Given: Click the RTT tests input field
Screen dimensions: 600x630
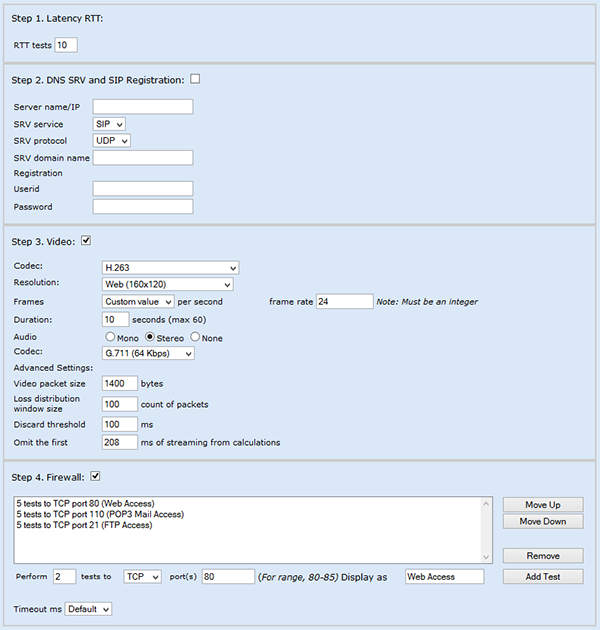Looking at the screenshot, I should [x=66, y=45].
